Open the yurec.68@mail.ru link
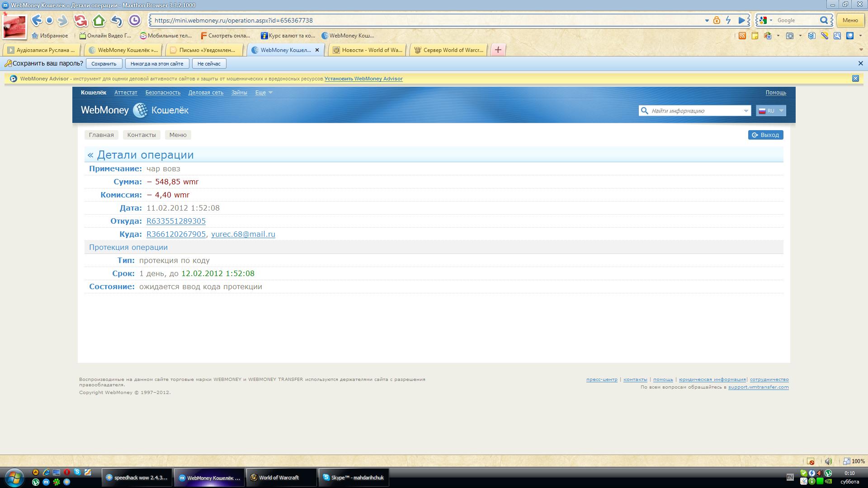Image resolution: width=868 pixels, height=488 pixels. [243, 234]
